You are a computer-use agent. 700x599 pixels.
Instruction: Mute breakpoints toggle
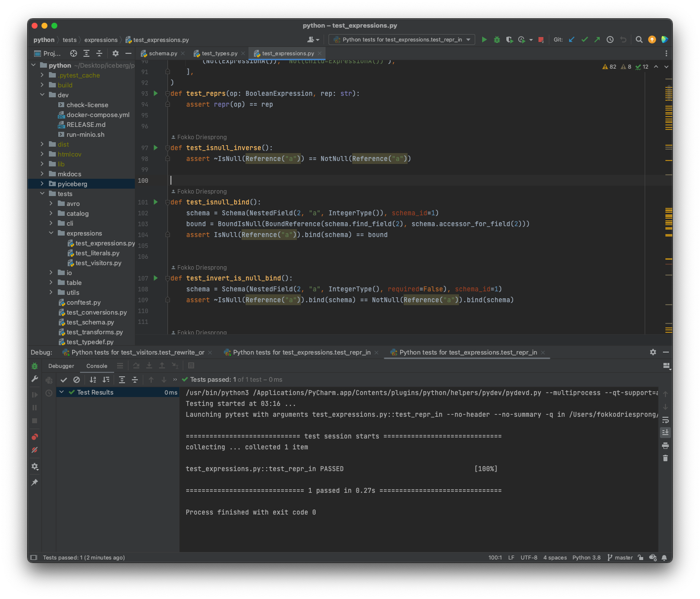point(35,450)
